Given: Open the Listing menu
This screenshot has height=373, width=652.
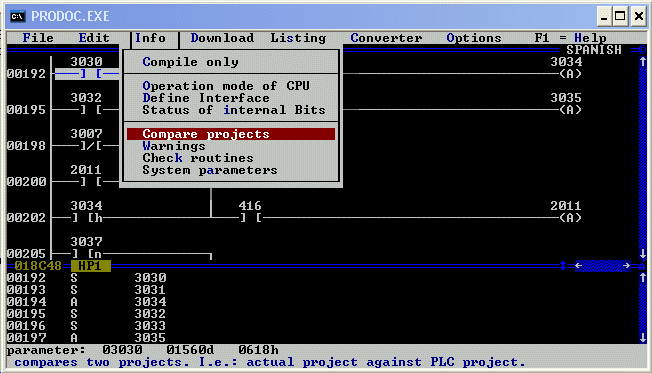Looking at the screenshot, I should 298,38.
